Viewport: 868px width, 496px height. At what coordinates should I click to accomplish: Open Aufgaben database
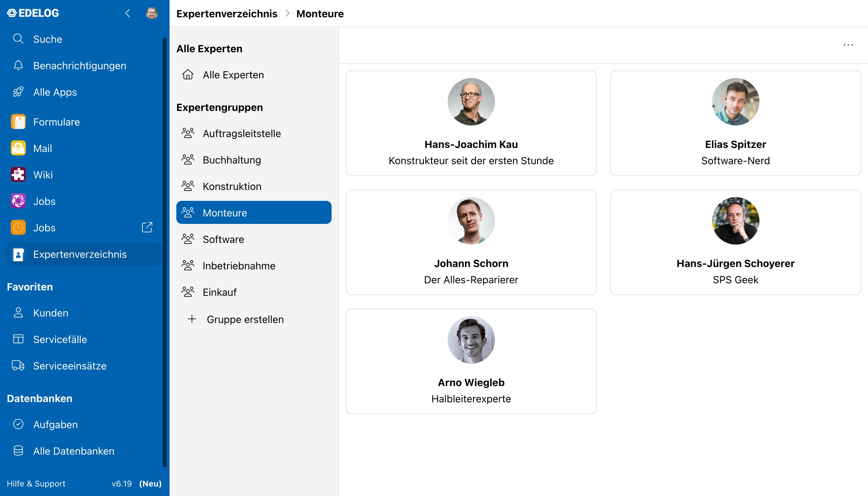pyautogui.click(x=84, y=424)
